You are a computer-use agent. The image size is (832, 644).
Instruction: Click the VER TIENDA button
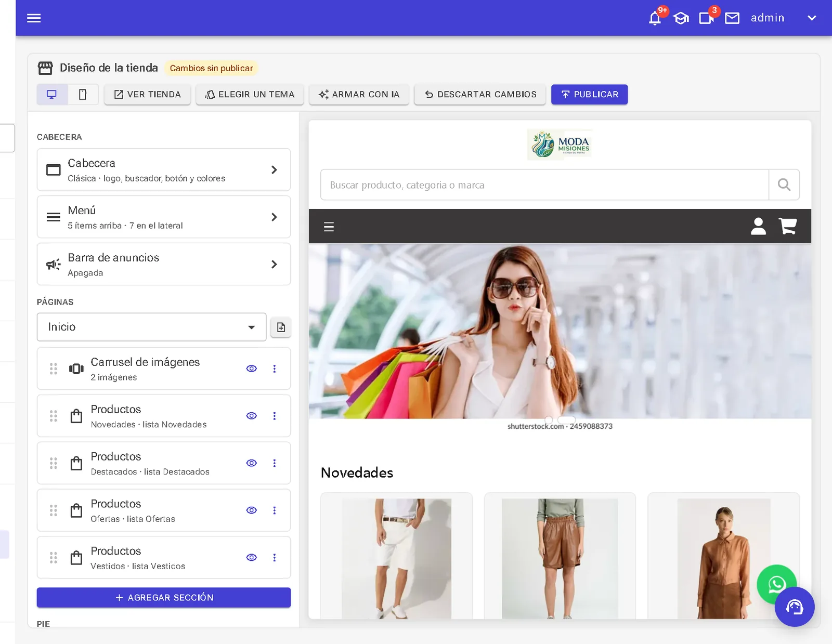coord(148,95)
